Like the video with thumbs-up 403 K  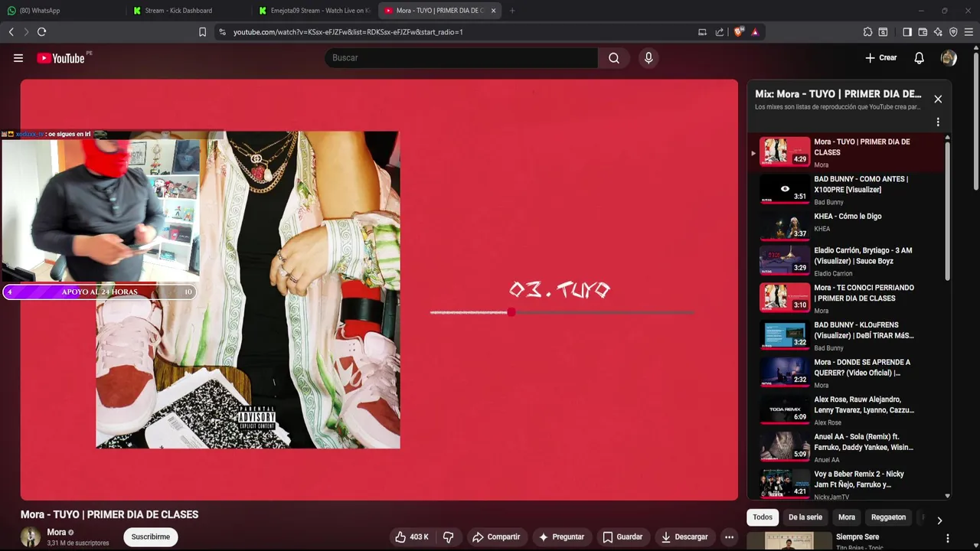pos(412,537)
